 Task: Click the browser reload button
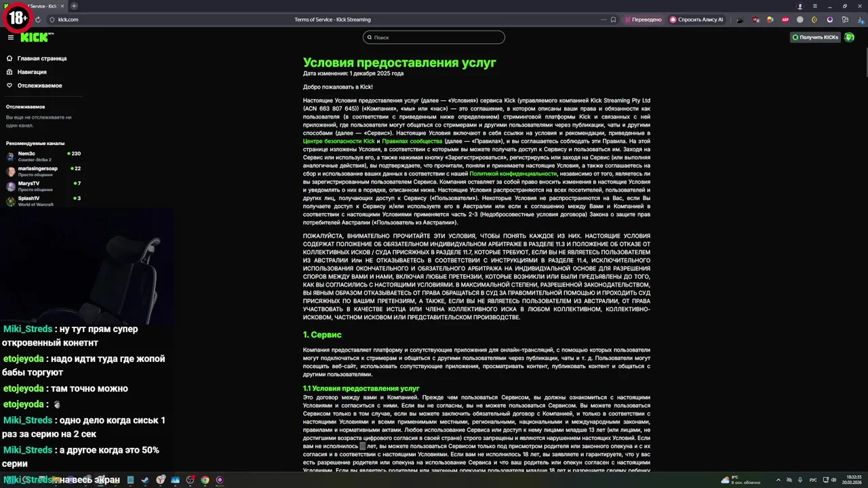pos(37,20)
